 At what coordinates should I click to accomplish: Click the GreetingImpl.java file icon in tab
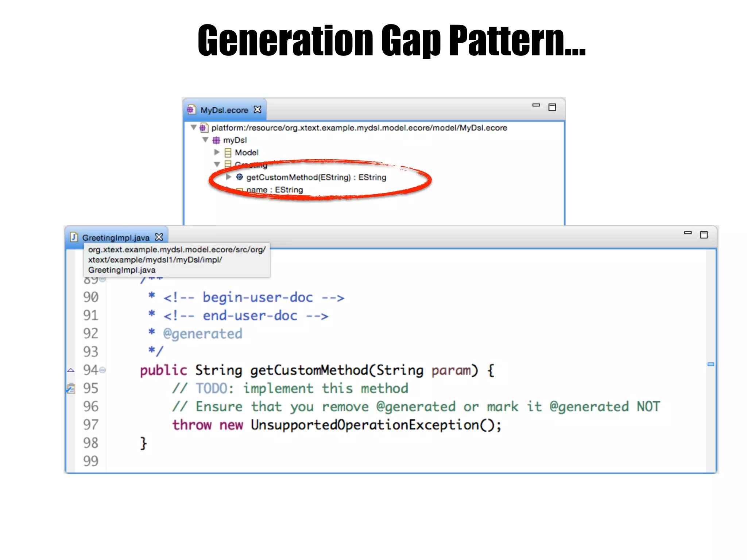coord(74,237)
